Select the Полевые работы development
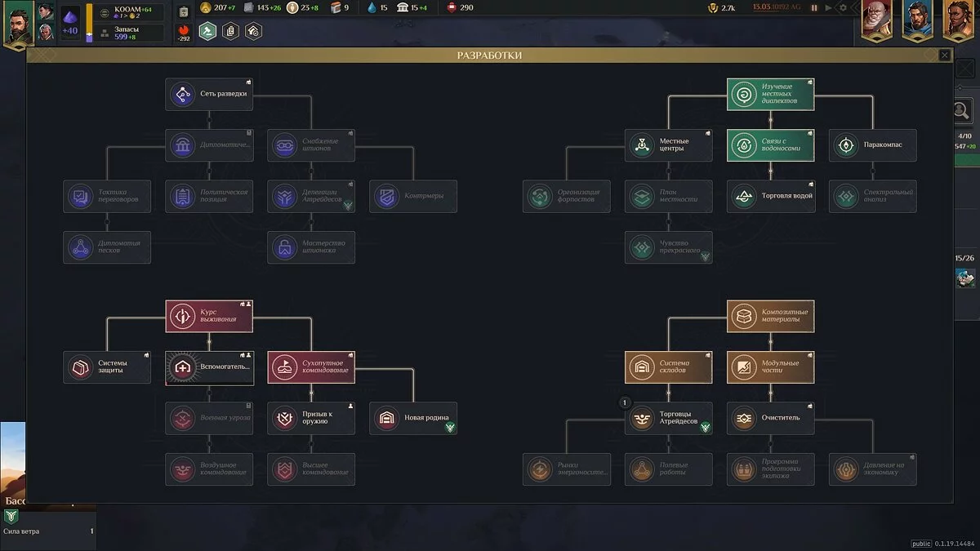The width and height of the screenshot is (980, 551). pos(669,469)
